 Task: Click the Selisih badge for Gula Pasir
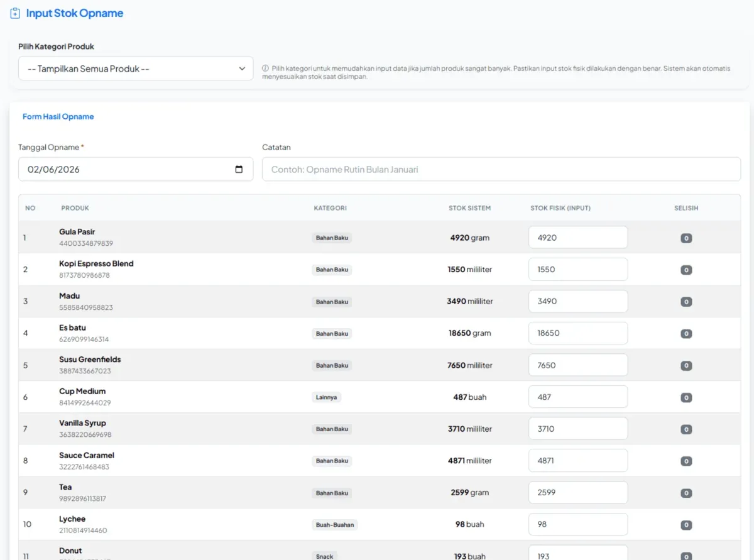point(686,238)
